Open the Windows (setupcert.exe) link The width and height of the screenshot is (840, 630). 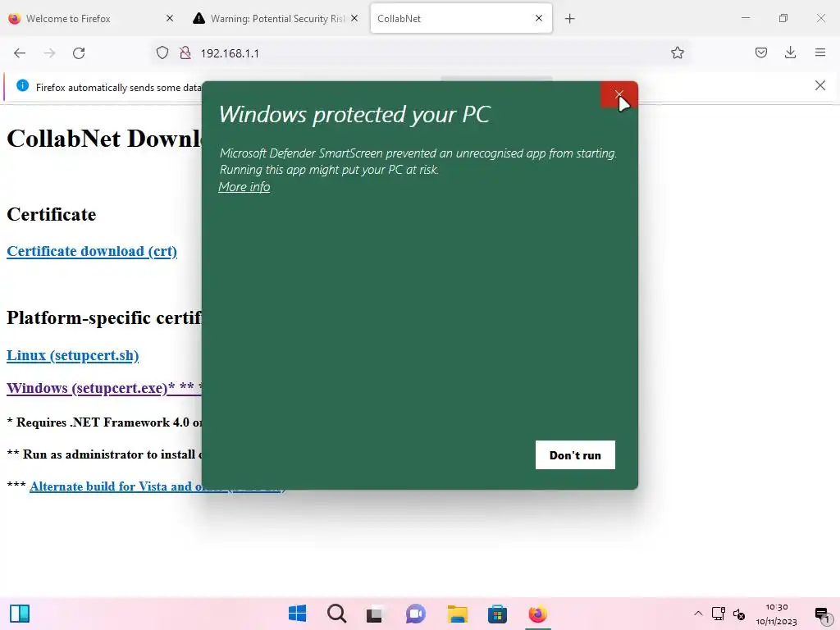coord(104,388)
